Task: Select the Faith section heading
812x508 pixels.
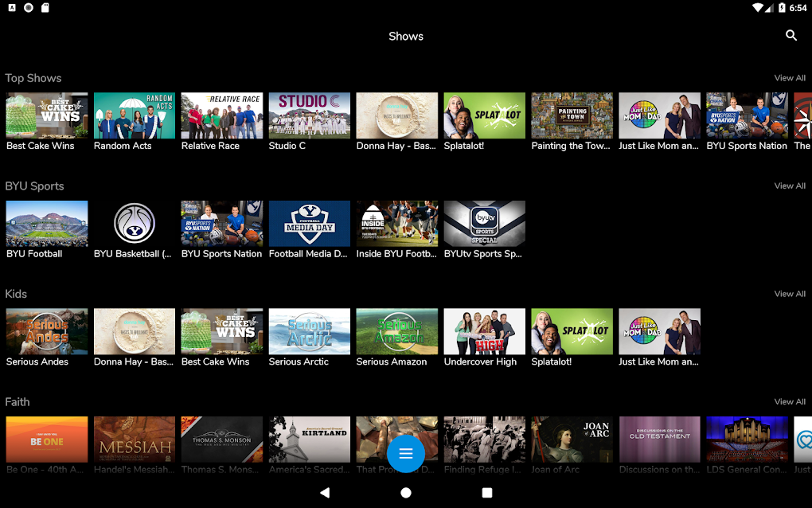Action: coord(17,402)
